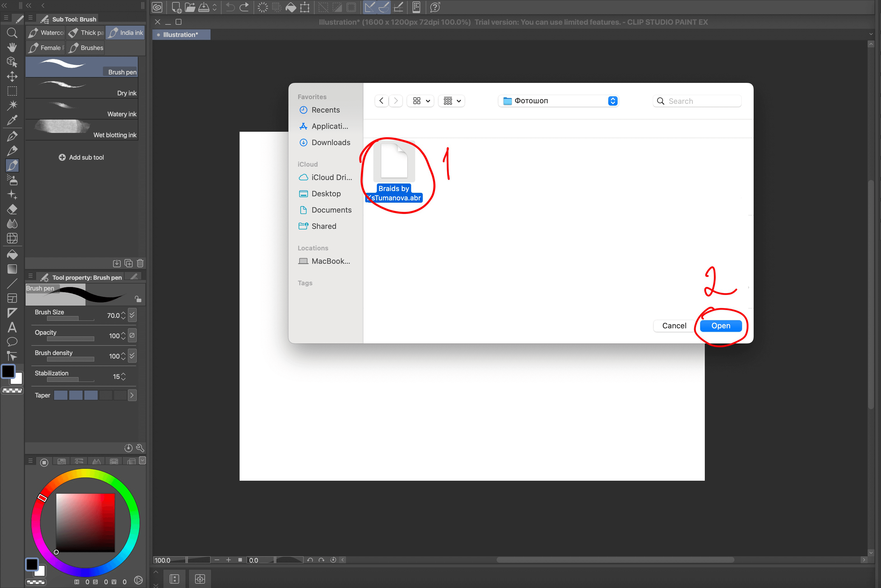
Task: Select the Text tool
Action: (x=12, y=327)
